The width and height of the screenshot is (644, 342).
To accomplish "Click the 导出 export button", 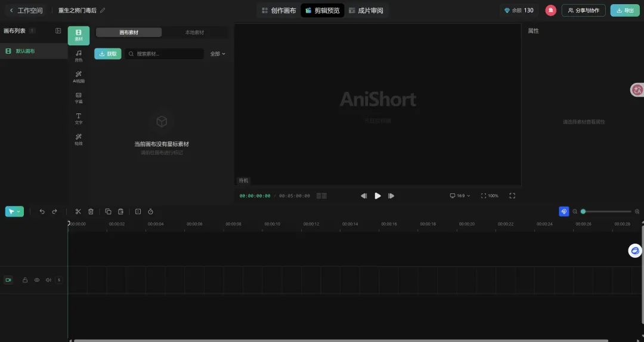I will tap(625, 10).
